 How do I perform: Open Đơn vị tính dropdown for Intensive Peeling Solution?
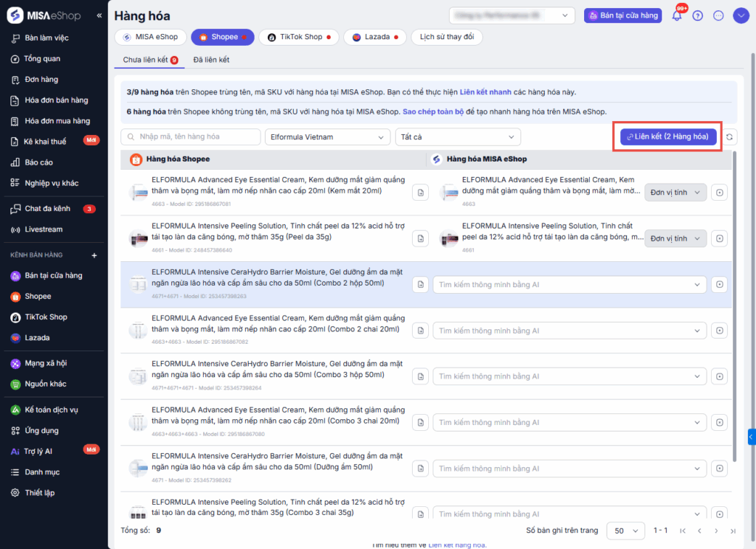(676, 238)
